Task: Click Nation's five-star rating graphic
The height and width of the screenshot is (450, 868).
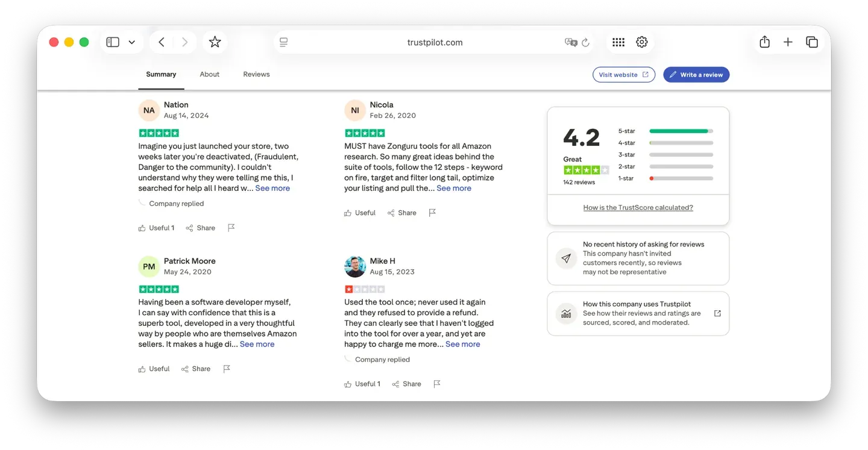Action: point(159,133)
